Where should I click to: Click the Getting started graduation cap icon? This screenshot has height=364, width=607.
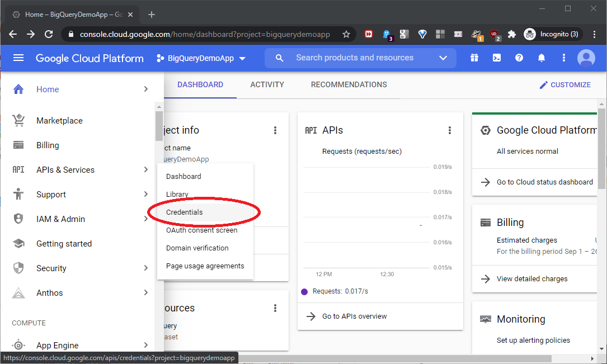point(18,244)
